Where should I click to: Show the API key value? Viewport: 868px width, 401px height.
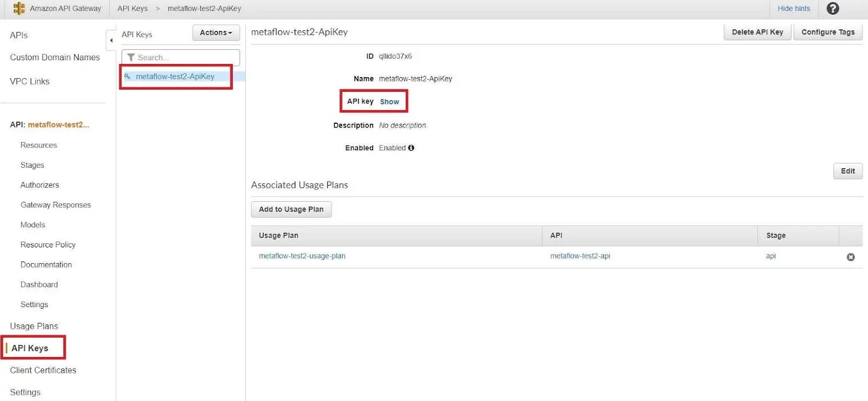(x=390, y=101)
